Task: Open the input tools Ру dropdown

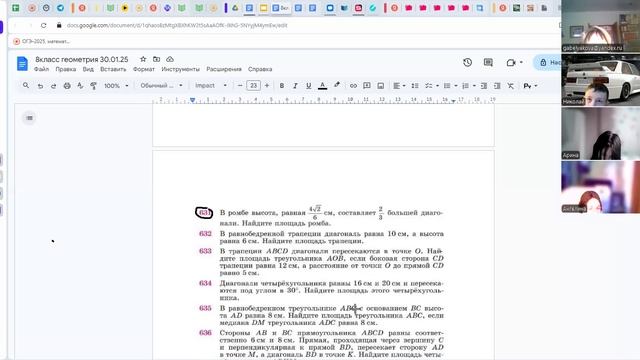Action: click(530, 86)
